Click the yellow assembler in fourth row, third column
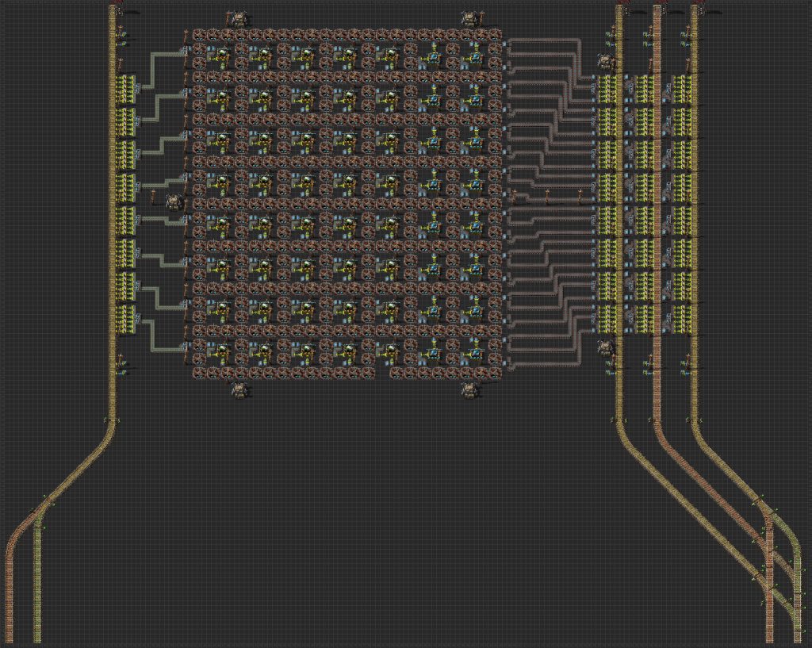The image size is (812, 648). pos(306,182)
